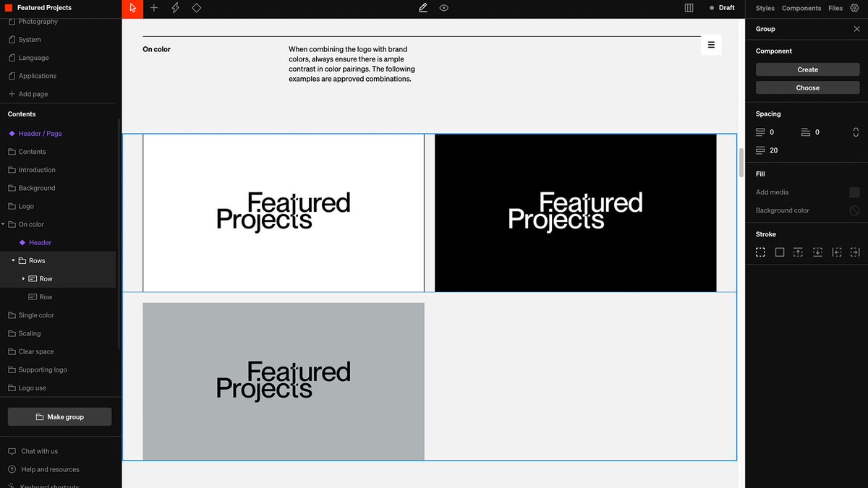Click the Add media swatch box
Screen dimensions: 868x488
[854, 192]
